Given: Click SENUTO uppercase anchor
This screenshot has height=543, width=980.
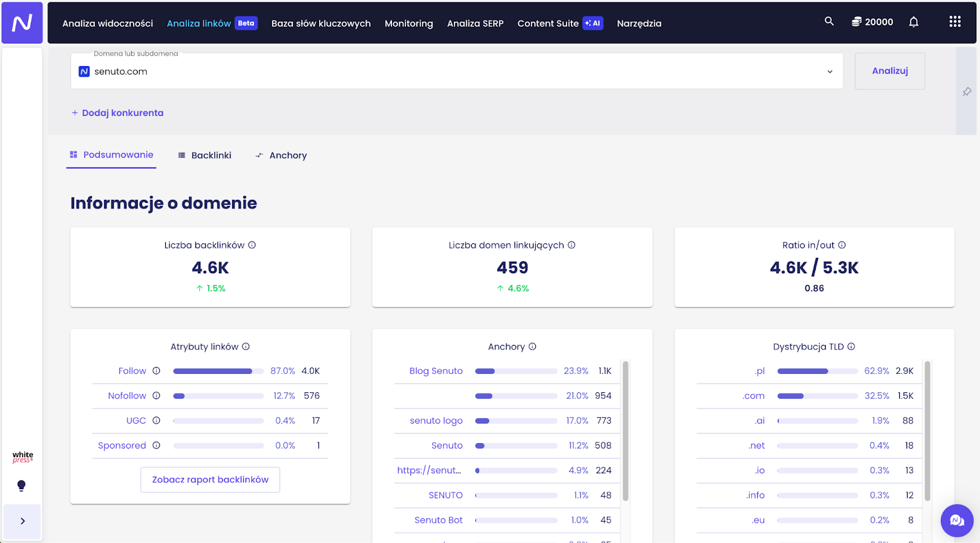Looking at the screenshot, I should pos(445,495).
